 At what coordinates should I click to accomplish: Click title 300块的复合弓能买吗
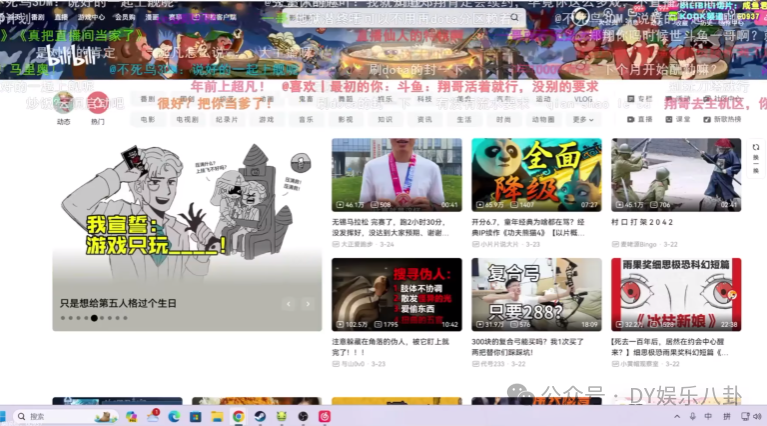click(x=527, y=347)
